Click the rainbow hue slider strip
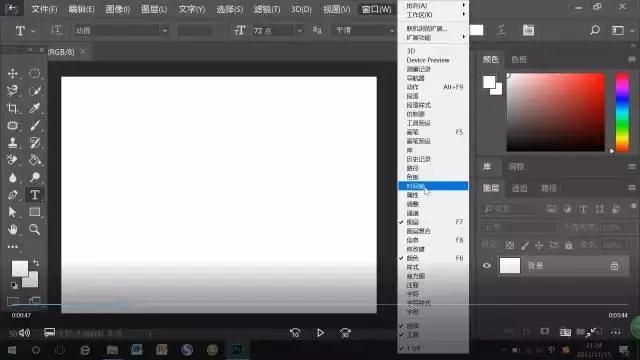 click(622, 113)
